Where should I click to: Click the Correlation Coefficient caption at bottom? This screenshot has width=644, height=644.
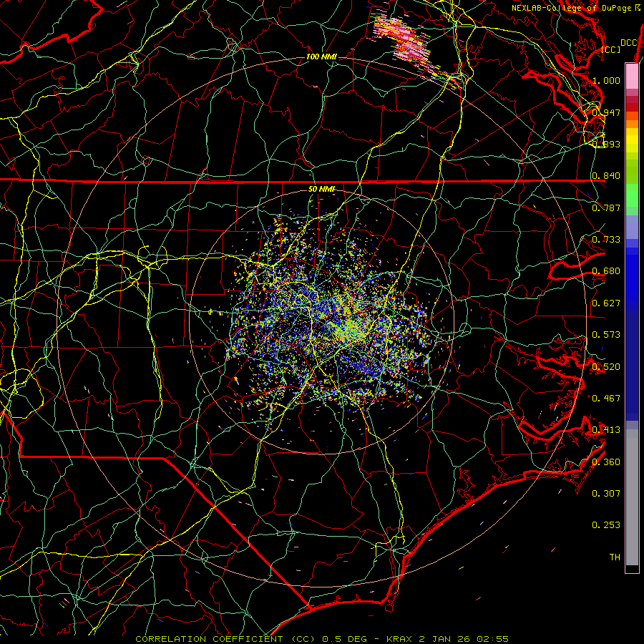[x=322, y=639]
